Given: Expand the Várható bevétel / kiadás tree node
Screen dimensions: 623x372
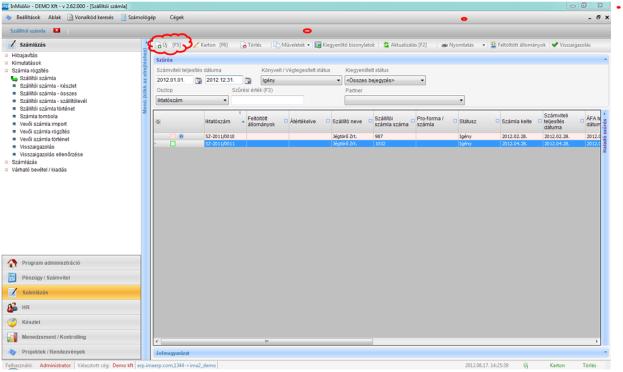Looking at the screenshot, I should (x=6, y=170).
